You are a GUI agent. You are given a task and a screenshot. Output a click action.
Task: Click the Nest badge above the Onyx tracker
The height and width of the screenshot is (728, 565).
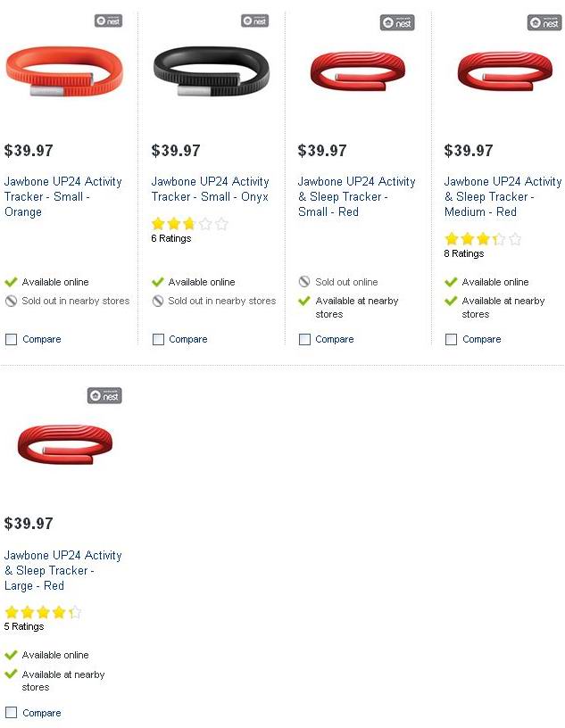tap(254, 21)
